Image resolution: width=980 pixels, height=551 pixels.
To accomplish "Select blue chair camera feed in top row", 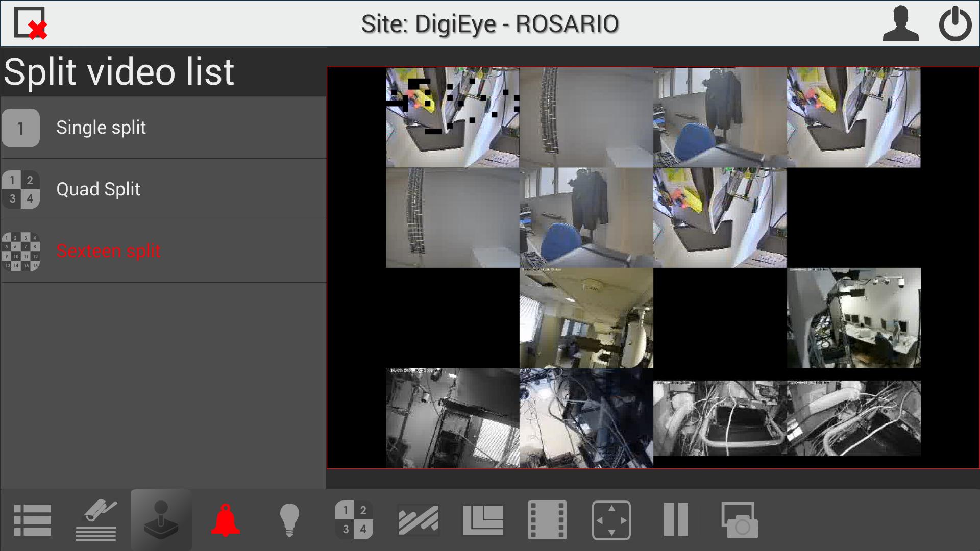I will 720,117.
